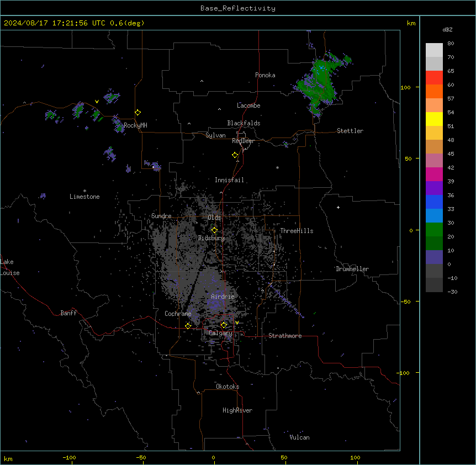
Task: Select the Drumheller label
Action: (x=352, y=269)
